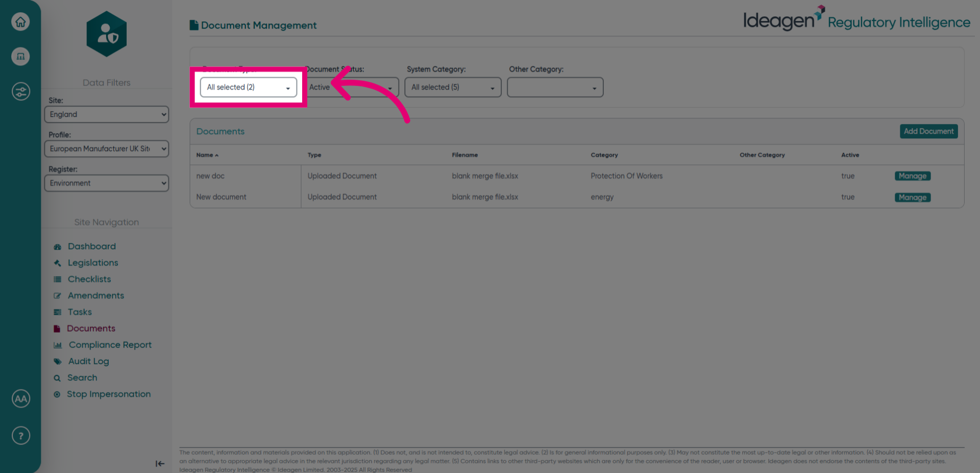Click the Documents file icon in navigation
Screen dimensions: 980x473
pos(57,329)
